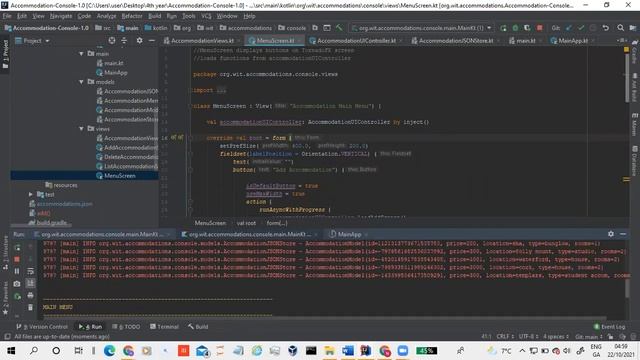640x360 pixels.
Task: Click Git main branch in status bar
Action: point(589,337)
